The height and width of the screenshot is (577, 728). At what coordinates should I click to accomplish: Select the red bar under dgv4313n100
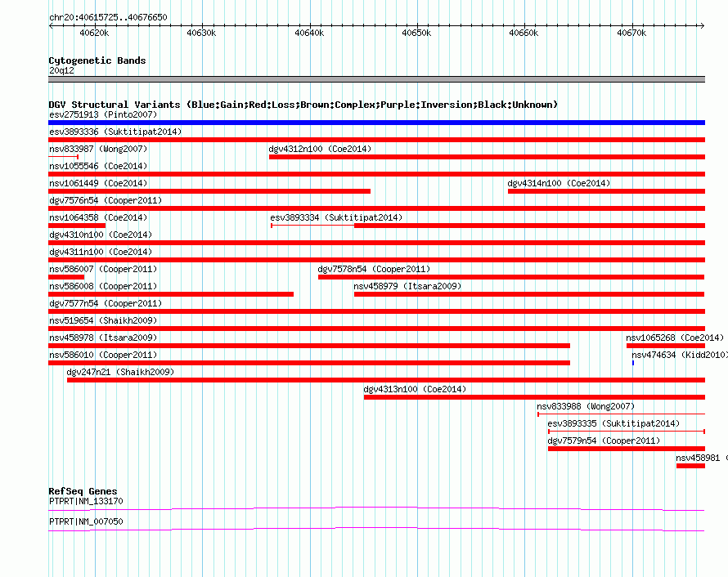pyautogui.click(x=534, y=397)
